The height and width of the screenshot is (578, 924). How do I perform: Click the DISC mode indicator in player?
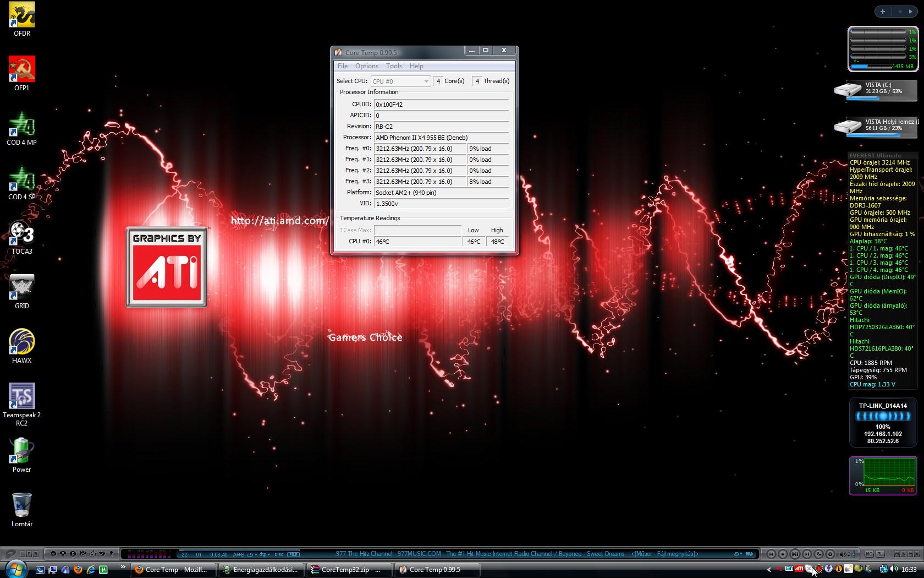[x=279, y=554]
